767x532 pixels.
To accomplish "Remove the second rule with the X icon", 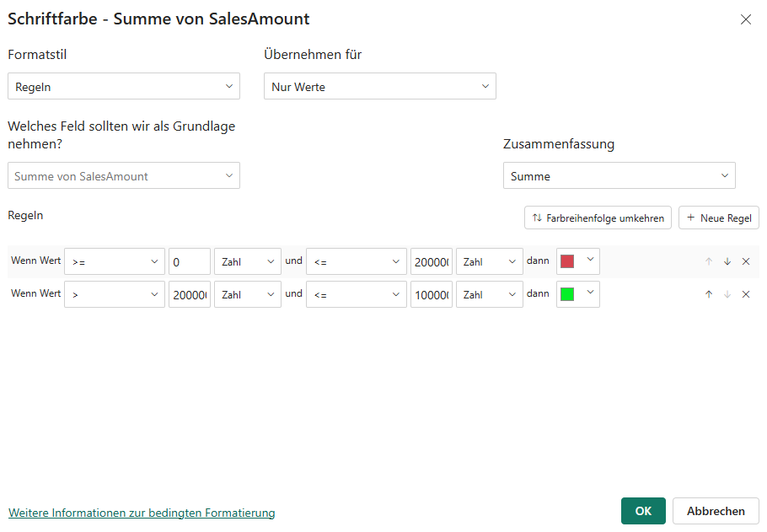I will pyautogui.click(x=746, y=293).
